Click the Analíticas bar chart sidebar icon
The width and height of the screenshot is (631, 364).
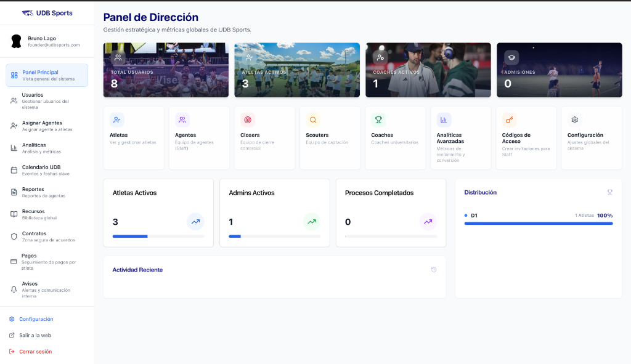[14, 148]
